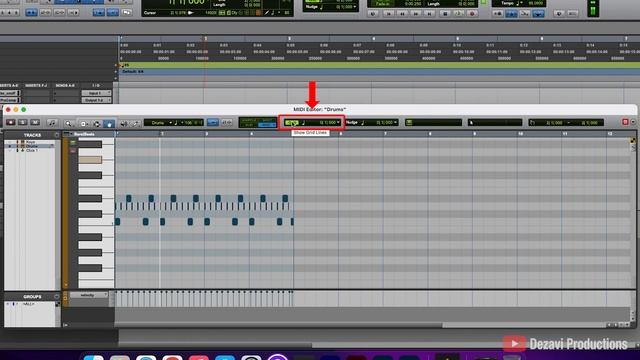Click the Record button in main transport

[472, 13]
